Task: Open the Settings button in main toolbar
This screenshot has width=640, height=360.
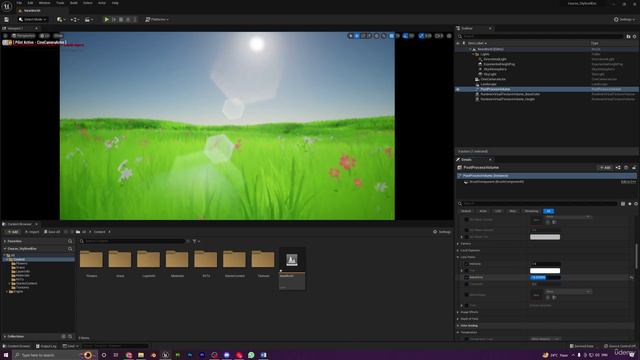Action: click(624, 20)
